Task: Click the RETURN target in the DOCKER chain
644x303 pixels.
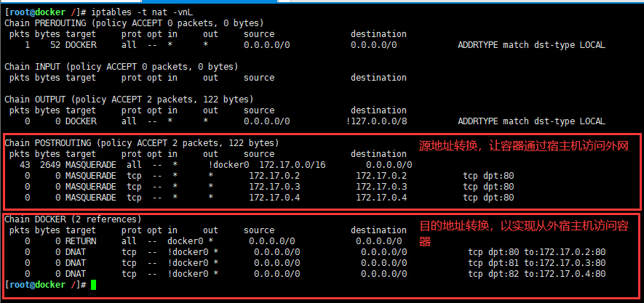Action: pyautogui.click(x=81, y=241)
